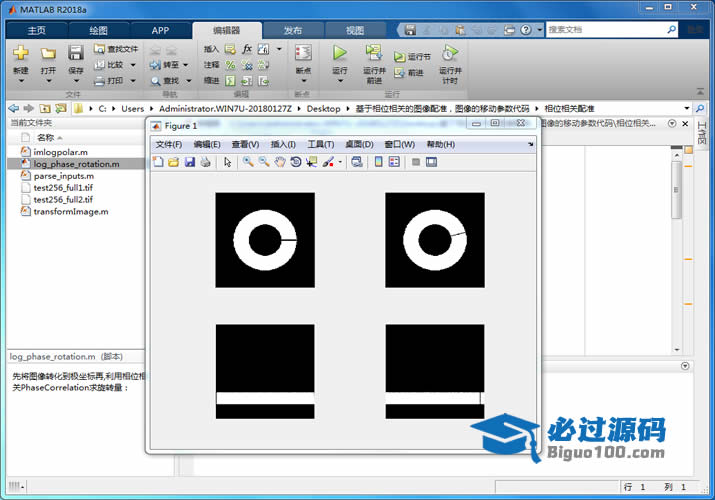The image size is (715, 500).
Task: Click the percent comment icon
Action: coord(231,65)
